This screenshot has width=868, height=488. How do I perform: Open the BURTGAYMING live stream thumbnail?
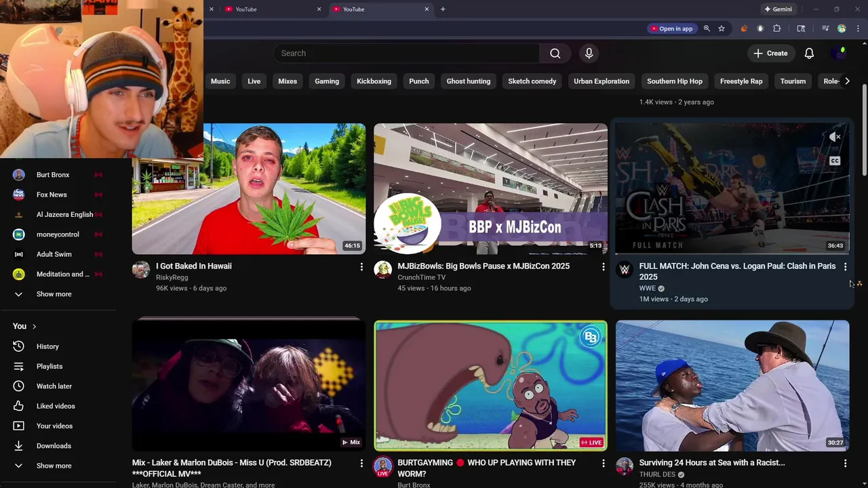coord(490,386)
